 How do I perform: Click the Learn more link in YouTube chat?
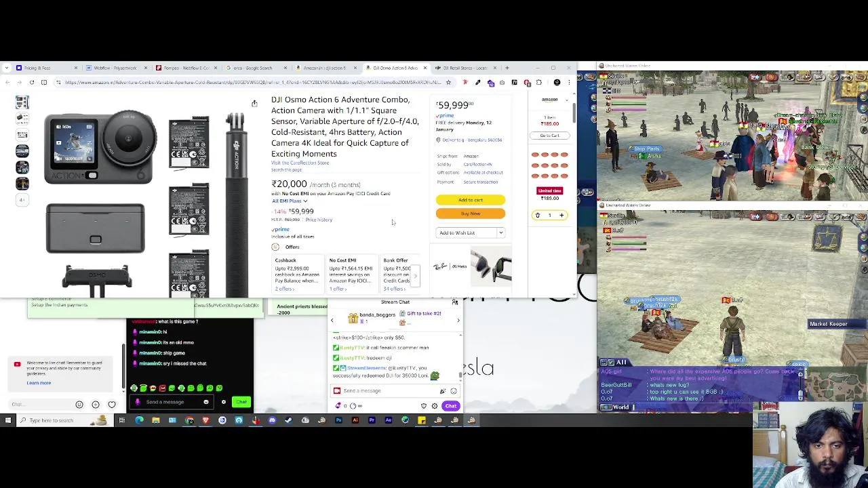tap(39, 383)
